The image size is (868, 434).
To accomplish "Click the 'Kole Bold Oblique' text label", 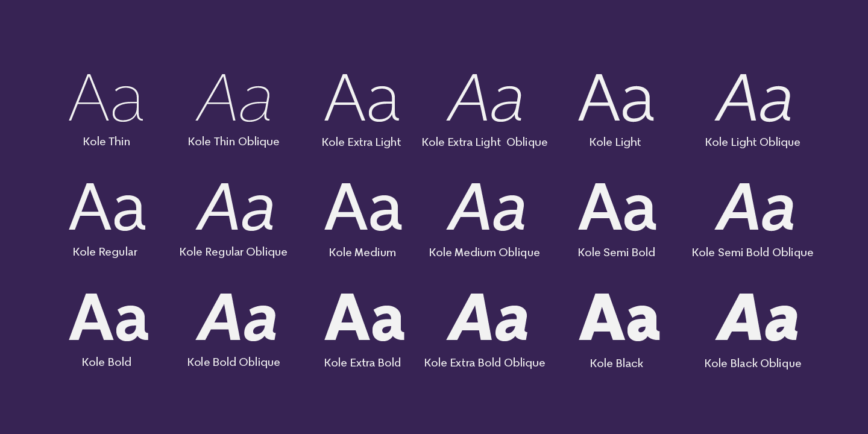I will pos(233,362).
